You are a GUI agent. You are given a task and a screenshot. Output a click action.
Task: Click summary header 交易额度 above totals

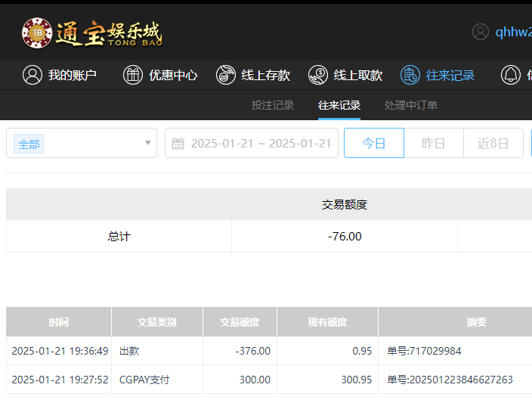345,204
